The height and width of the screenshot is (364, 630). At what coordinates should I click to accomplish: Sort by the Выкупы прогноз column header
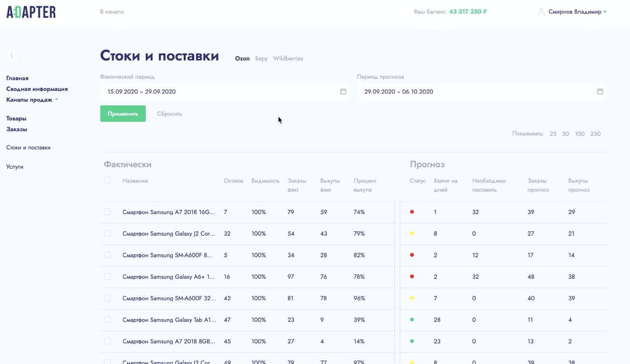(579, 185)
